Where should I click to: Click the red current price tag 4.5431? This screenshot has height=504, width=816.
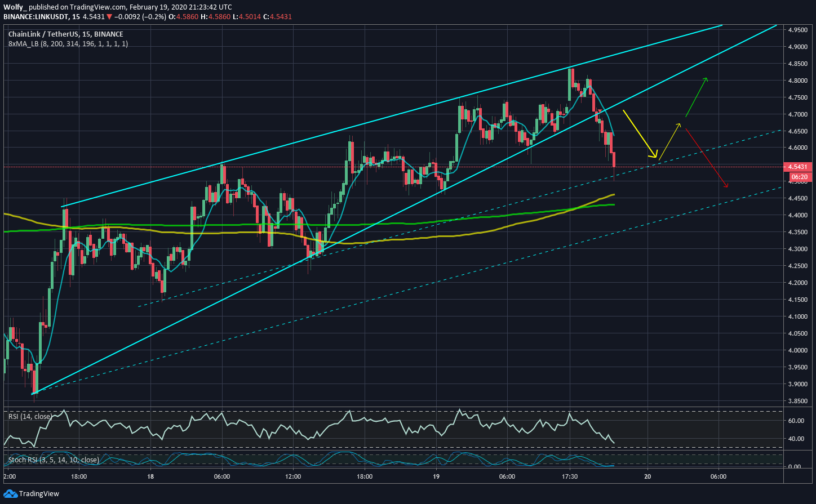tap(798, 167)
